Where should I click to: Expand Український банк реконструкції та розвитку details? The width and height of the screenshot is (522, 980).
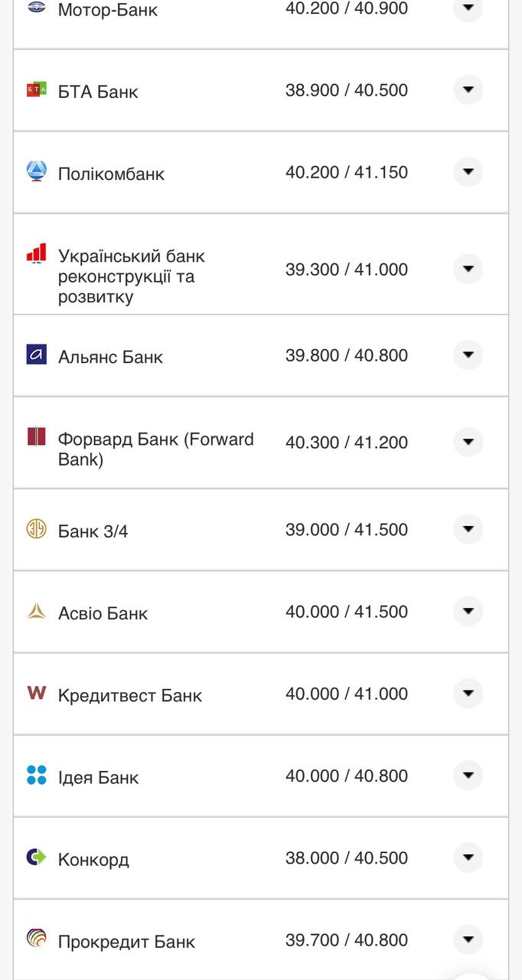pyautogui.click(x=468, y=269)
